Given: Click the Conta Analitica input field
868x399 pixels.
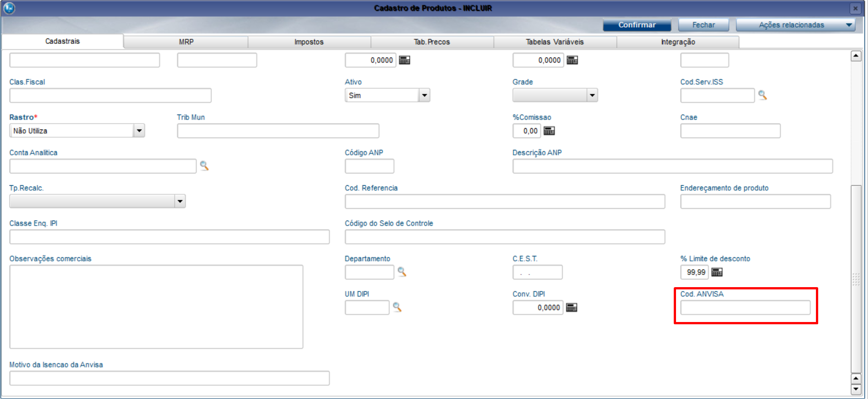Looking at the screenshot, I should [x=103, y=166].
